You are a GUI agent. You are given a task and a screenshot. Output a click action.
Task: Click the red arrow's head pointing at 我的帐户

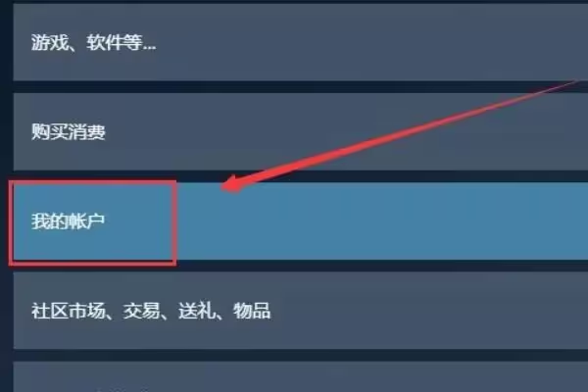click(x=231, y=184)
